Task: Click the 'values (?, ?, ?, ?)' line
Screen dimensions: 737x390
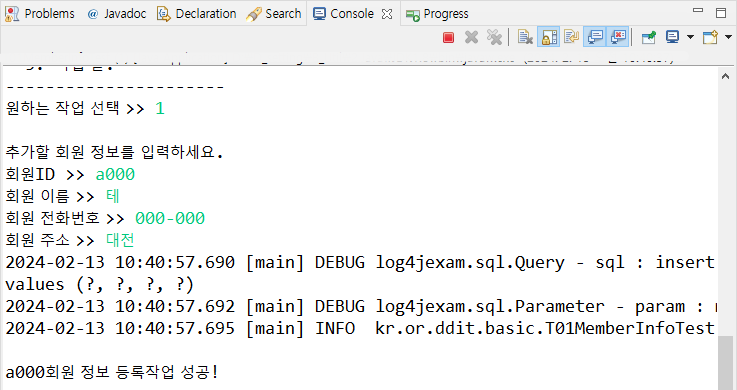Action: click(100, 284)
